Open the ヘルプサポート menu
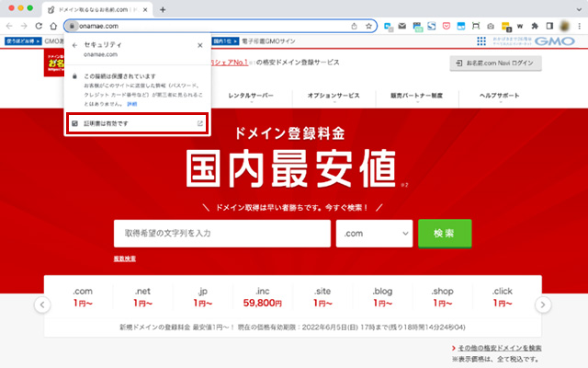The height and width of the screenshot is (368, 588). pos(500,96)
